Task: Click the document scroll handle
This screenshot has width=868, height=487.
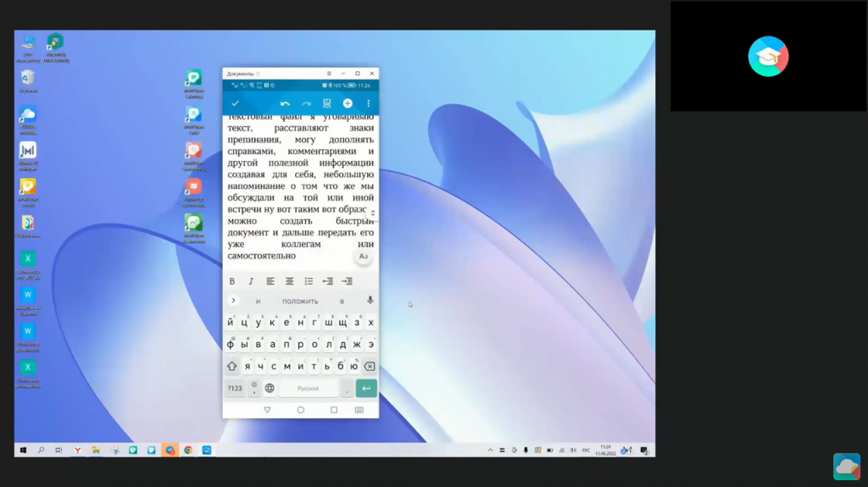Action: [373, 213]
